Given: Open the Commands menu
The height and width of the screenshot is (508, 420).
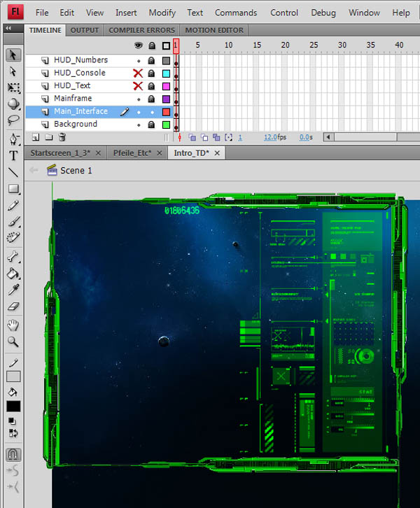Looking at the screenshot, I should [236, 13].
